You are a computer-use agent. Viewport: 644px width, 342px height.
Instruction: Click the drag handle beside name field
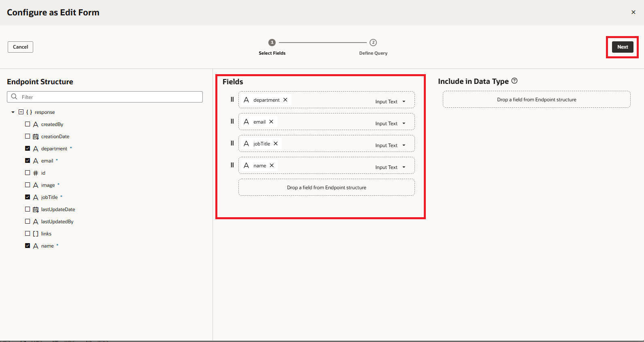coord(232,165)
